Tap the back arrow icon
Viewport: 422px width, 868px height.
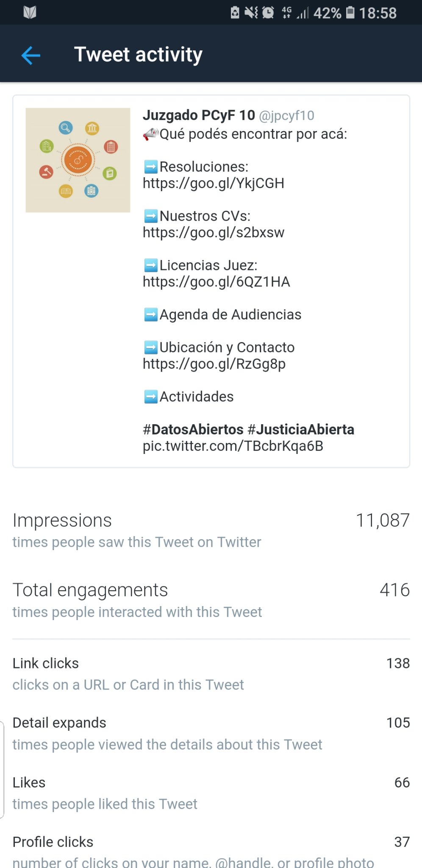click(x=31, y=55)
